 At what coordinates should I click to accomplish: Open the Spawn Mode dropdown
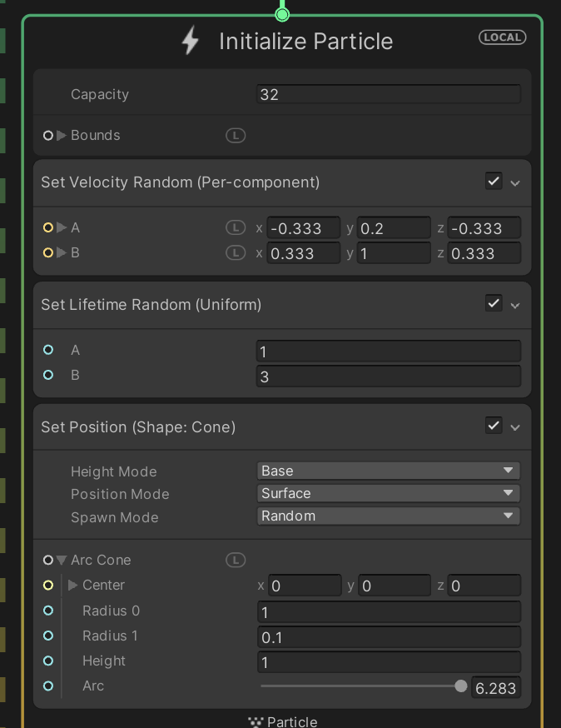(387, 516)
